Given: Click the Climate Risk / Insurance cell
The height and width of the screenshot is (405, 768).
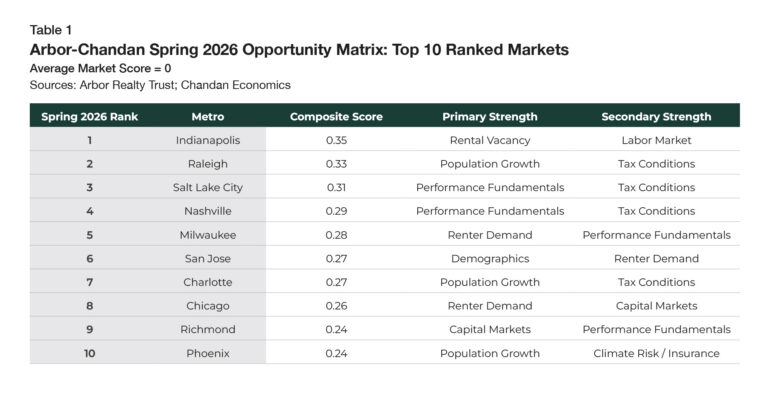Looking at the screenshot, I should [656, 353].
